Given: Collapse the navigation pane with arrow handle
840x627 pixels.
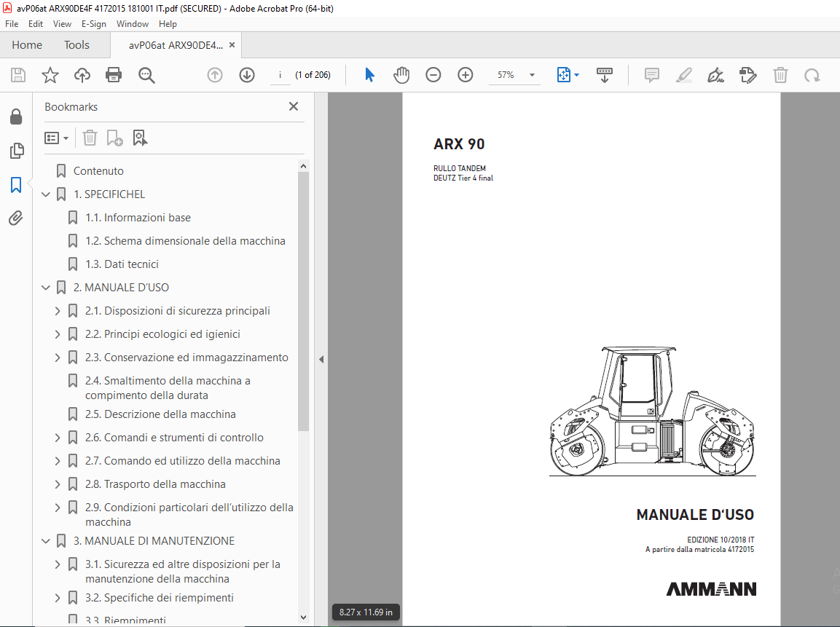Looking at the screenshot, I should (x=321, y=359).
